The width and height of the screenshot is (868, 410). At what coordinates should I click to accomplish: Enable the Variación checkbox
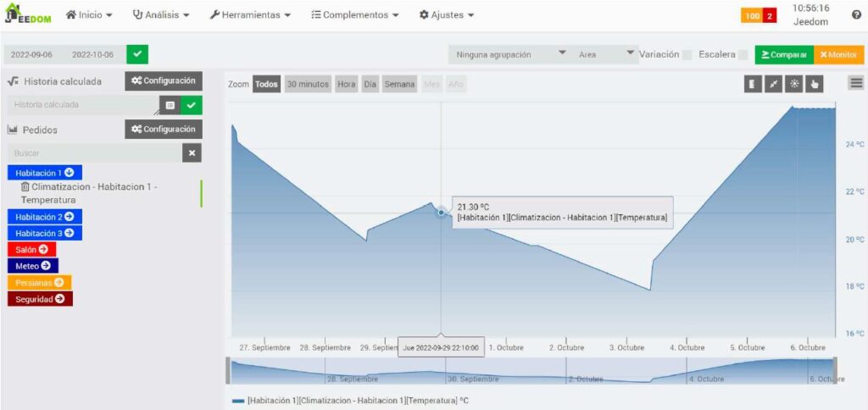tap(687, 54)
